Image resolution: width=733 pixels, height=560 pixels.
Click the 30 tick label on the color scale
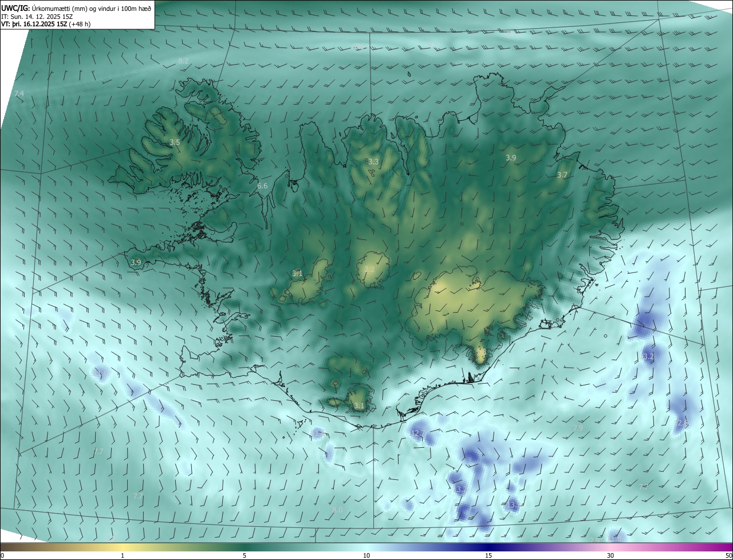point(610,555)
